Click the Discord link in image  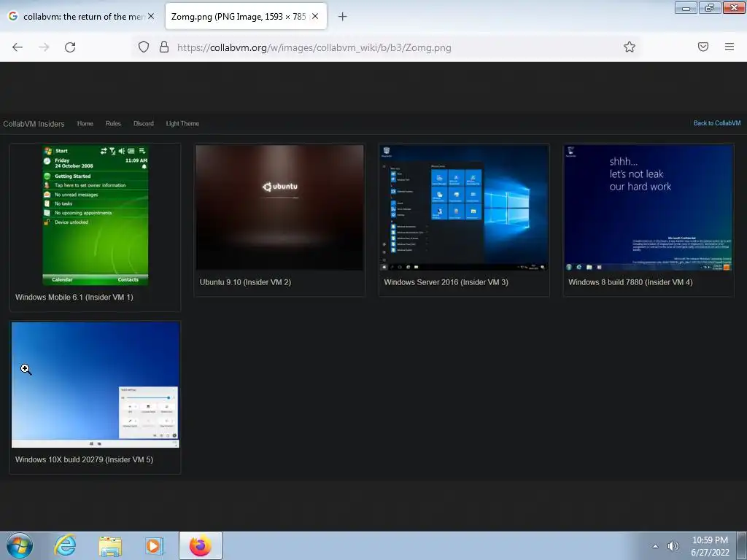[x=144, y=123]
